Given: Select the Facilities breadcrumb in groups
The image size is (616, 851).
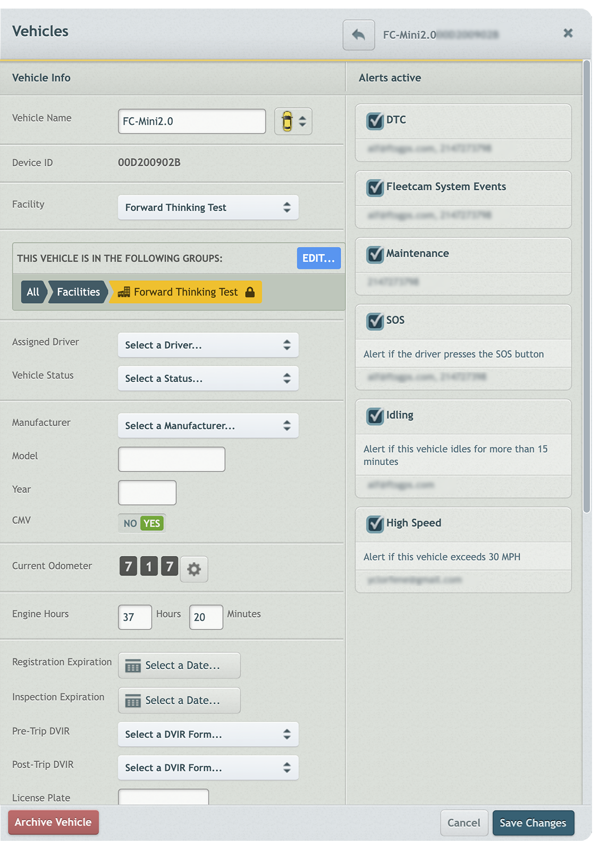Looking at the screenshot, I should (x=78, y=292).
